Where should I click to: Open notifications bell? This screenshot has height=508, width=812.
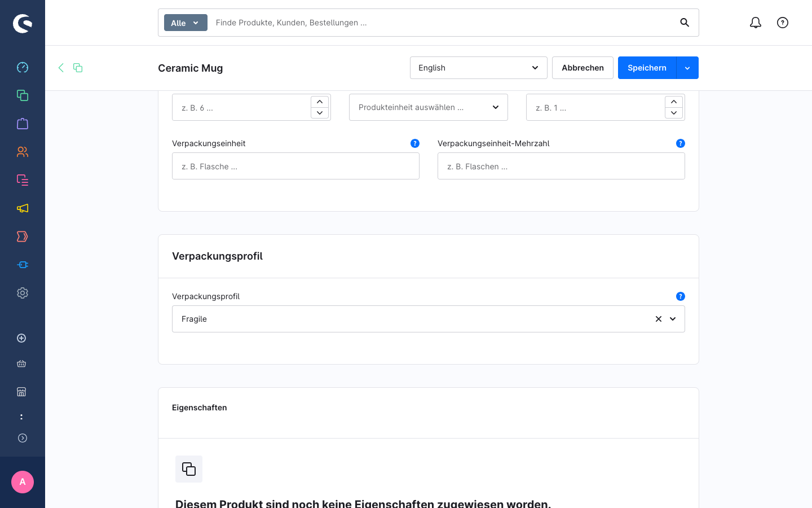(756, 23)
